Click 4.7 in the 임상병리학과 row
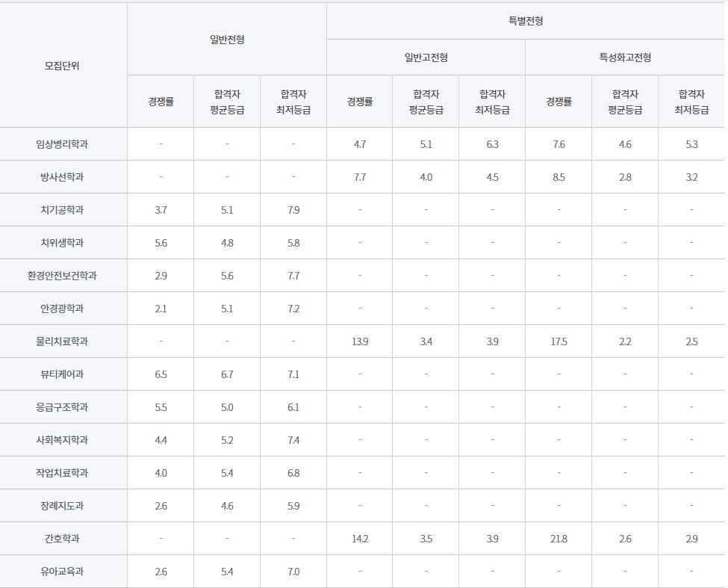 pyautogui.click(x=360, y=144)
